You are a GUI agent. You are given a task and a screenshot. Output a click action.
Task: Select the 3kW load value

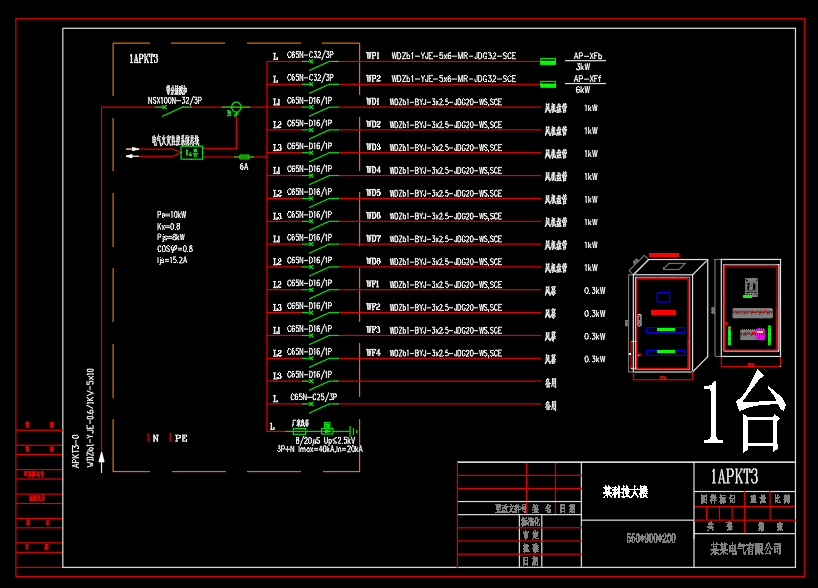583,67
